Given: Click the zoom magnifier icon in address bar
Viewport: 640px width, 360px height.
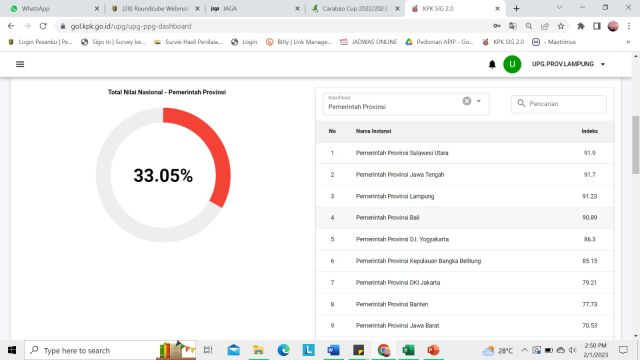Looking at the screenshot, I should pyautogui.click(x=529, y=26).
